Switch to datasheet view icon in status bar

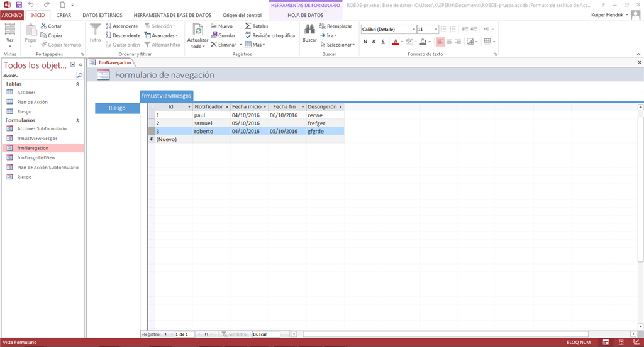click(606, 342)
